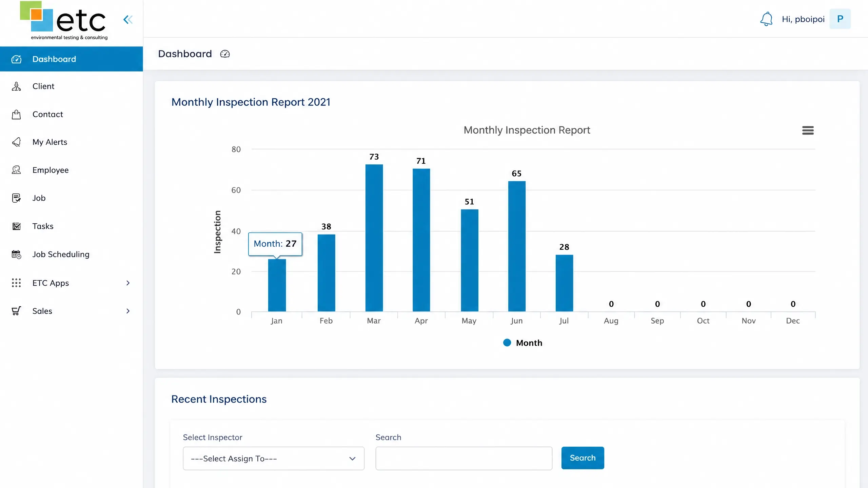The height and width of the screenshot is (488, 868).
Task: Open the Dashboard menu item
Action: [x=72, y=59]
